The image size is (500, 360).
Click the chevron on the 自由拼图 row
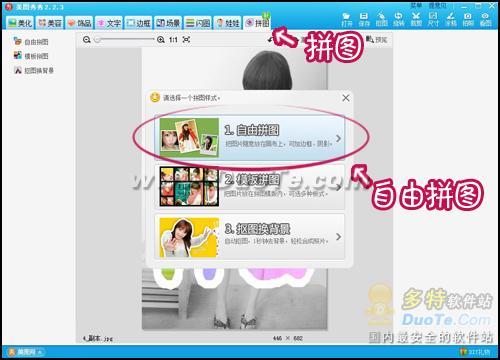[x=338, y=138]
